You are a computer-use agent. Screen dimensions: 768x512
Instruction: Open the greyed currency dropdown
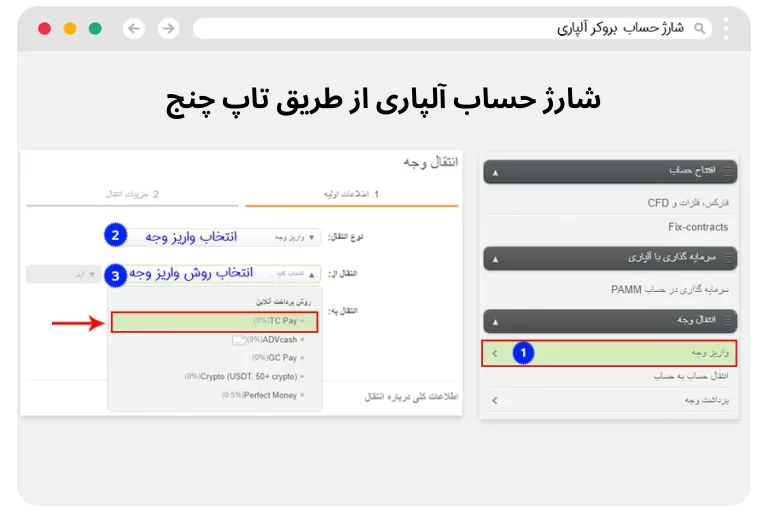64,274
